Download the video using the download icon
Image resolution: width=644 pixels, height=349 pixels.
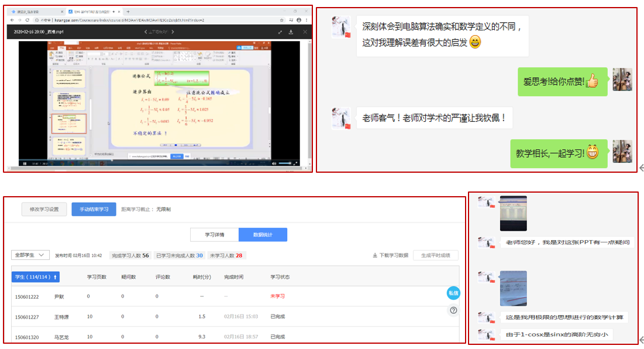click(x=291, y=32)
